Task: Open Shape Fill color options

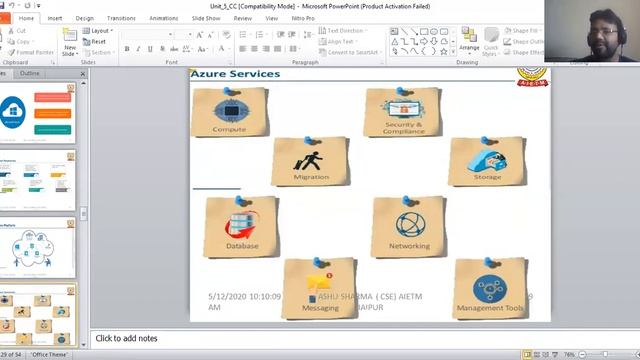Action: pyautogui.click(x=523, y=31)
